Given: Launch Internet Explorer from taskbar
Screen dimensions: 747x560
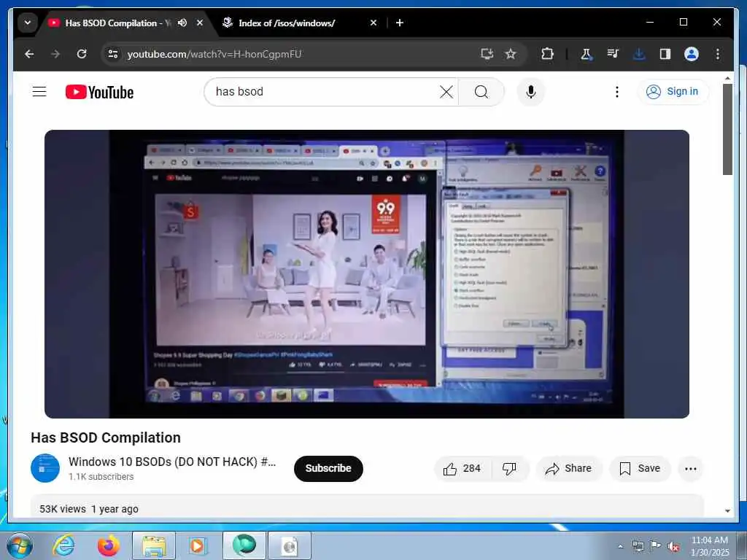Looking at the screenshot, I should pyautogui.click(x=64, y=545).
